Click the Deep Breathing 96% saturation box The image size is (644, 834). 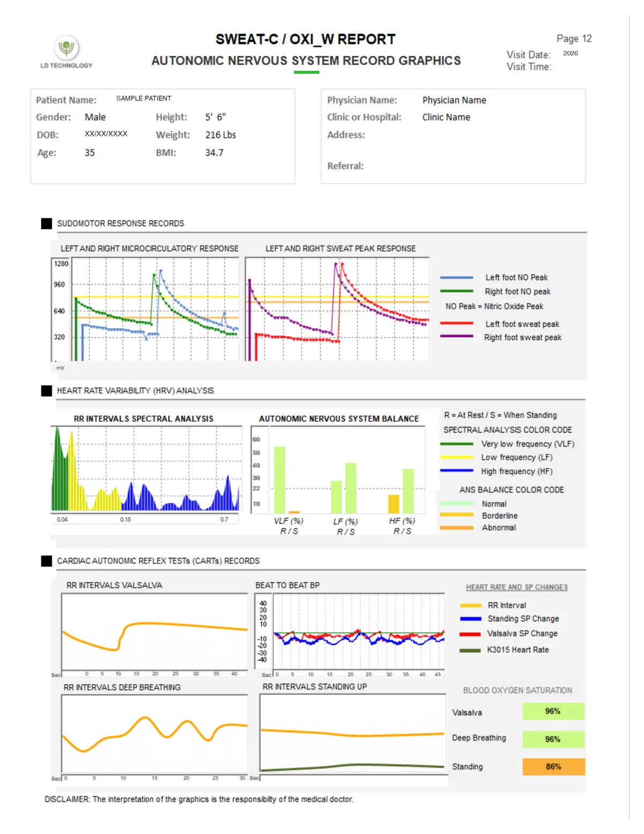(x=553, y=739)
